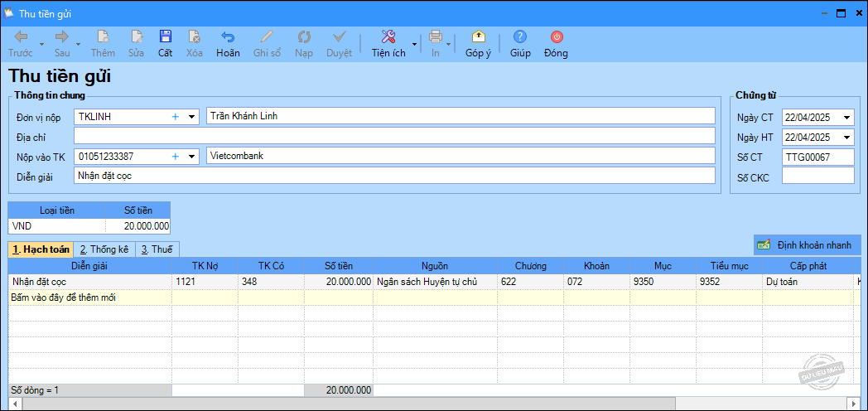Open the Ngày HT date picker

pos(846,138)
